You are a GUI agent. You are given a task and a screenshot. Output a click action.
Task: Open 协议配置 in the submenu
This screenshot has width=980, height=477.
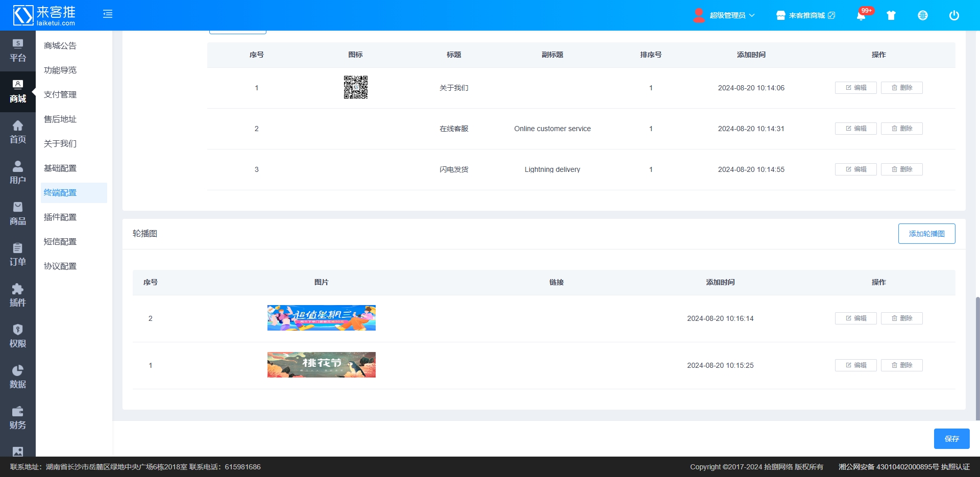(x=60, y=266)
